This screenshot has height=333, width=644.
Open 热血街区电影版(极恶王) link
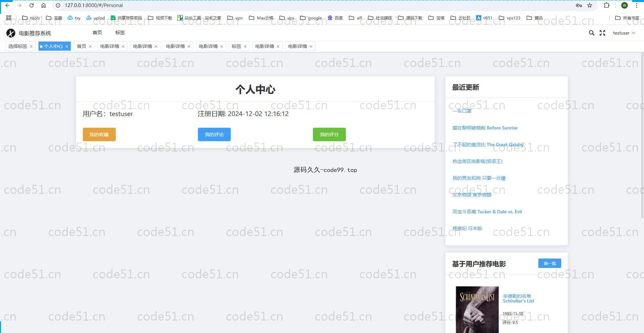coord(477,161)
